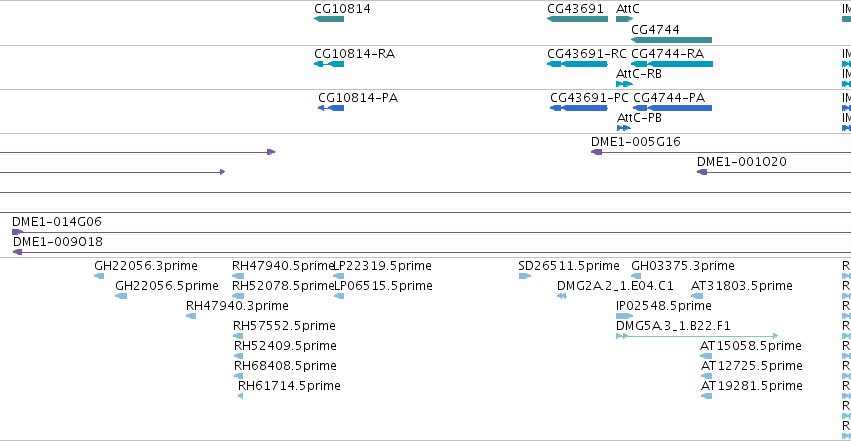The width and height of the screenshot is (851, 441).
Task: Select transcript CG10814-RA
Action: [329, 64]
